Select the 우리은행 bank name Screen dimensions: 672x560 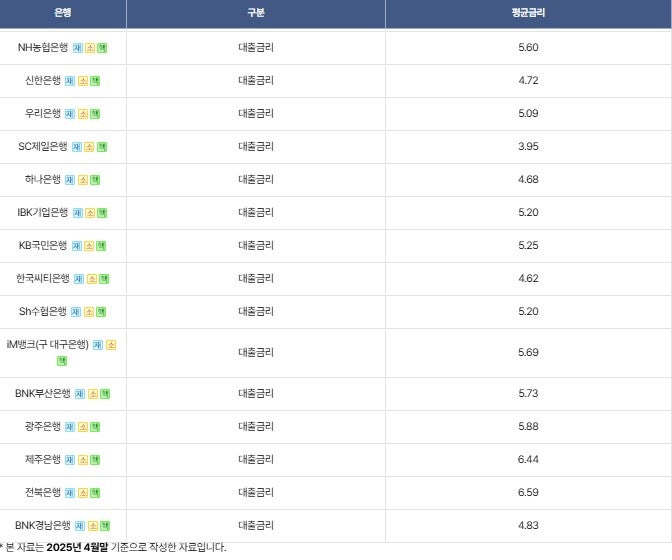coord(43,114)
